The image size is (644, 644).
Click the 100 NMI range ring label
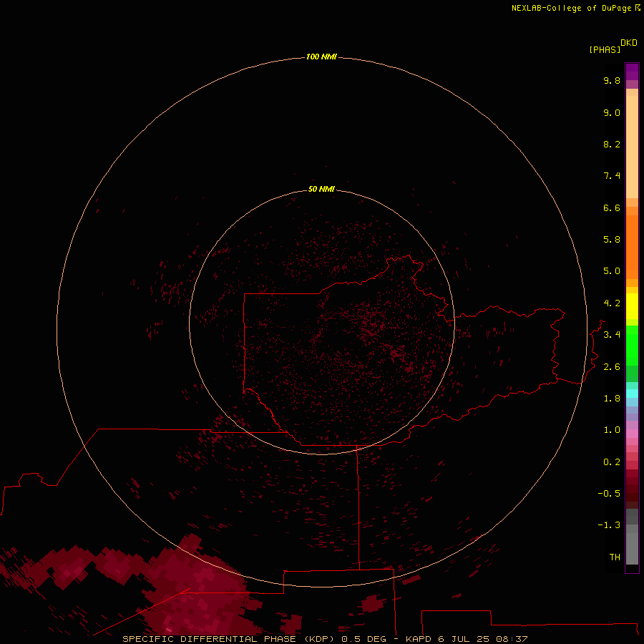pos(321,57)
